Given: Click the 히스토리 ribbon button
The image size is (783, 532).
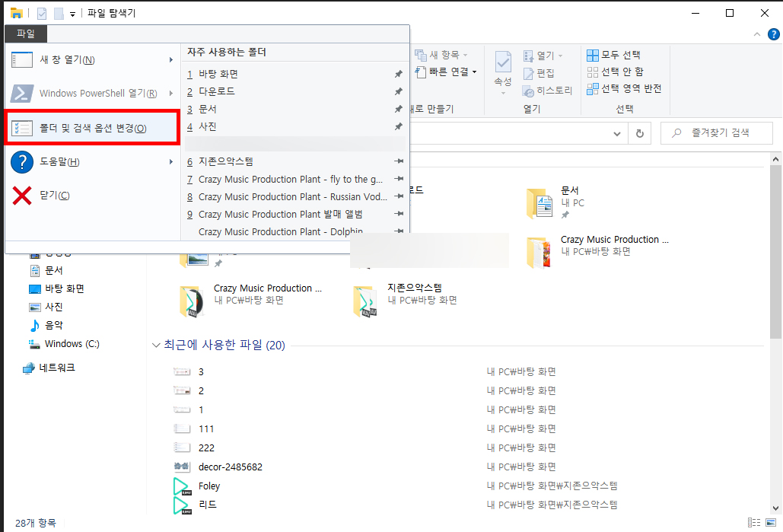Looking at the screenshot, I should pyautogui.click(x=547, y=91).
